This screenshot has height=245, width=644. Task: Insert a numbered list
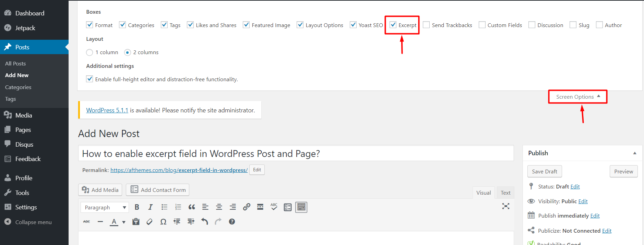[178, 207]
